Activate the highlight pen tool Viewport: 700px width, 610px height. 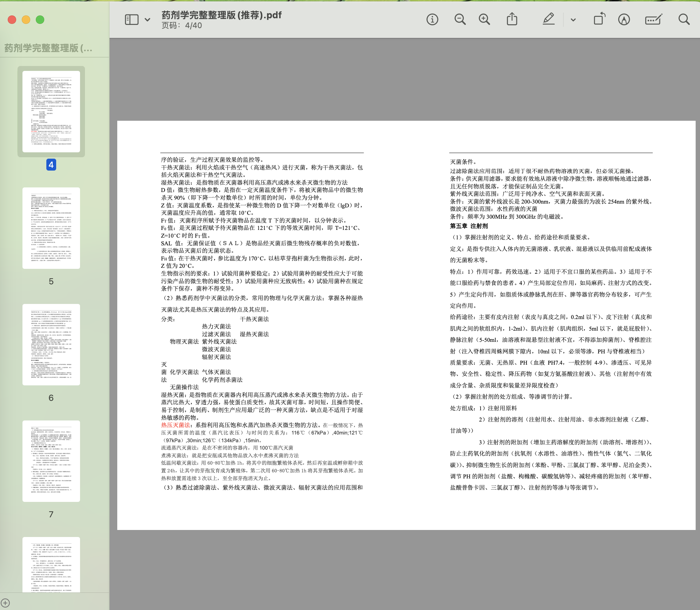click(549, 19)
